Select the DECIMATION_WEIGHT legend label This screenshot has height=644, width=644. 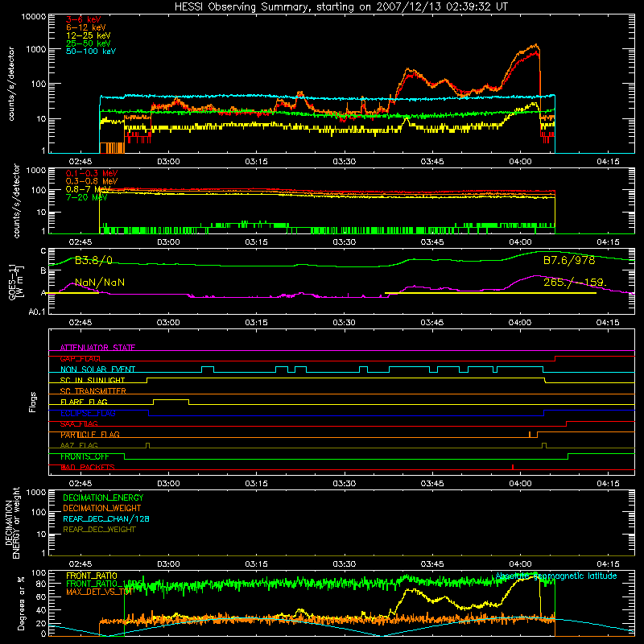[102, 509]
